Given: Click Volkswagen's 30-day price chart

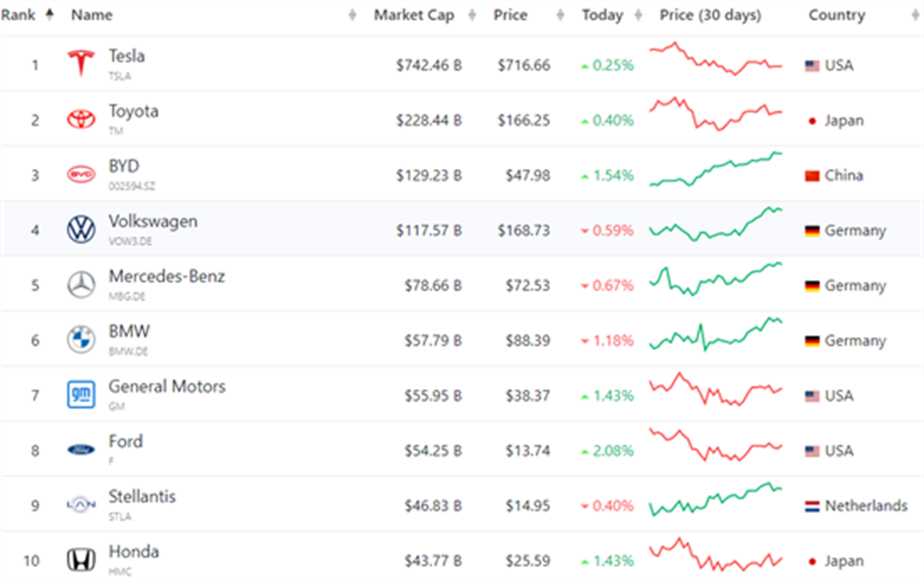Looking at the screenshot, I should click(716, 224).
